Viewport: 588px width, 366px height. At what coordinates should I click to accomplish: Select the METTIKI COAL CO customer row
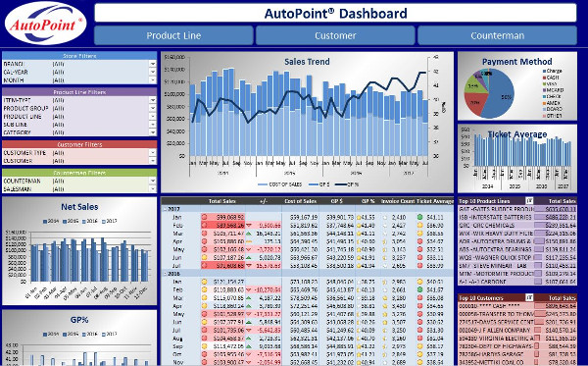click(517, 362)
